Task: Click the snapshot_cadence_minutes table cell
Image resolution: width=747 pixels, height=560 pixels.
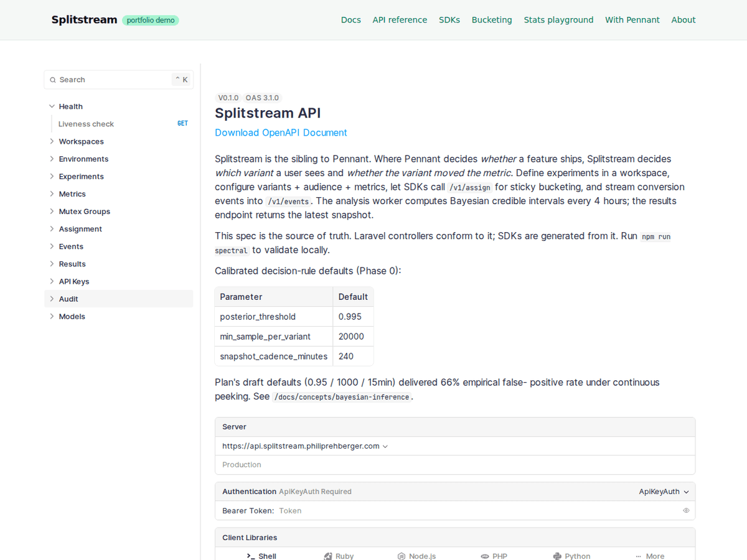Action: click(x=274, y=357)
